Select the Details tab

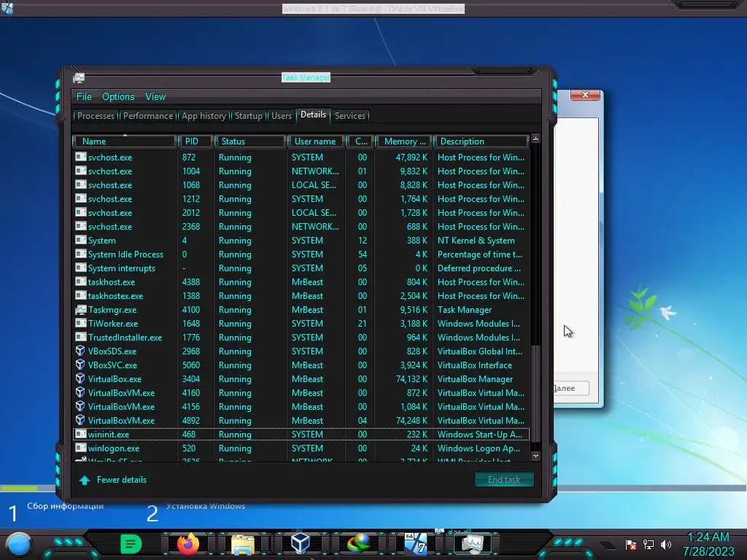[x=313, y=114]
